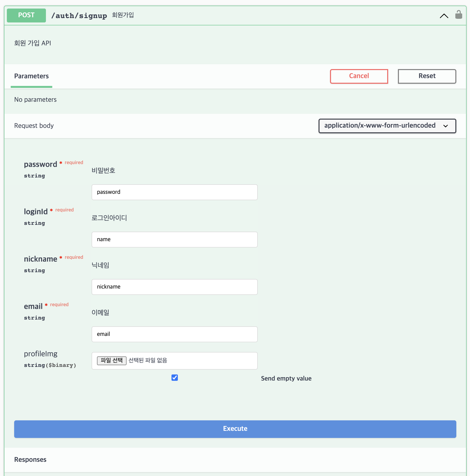The image size is (470, 476).
Task: Click the Responses section header
Action: coord(30,459)
